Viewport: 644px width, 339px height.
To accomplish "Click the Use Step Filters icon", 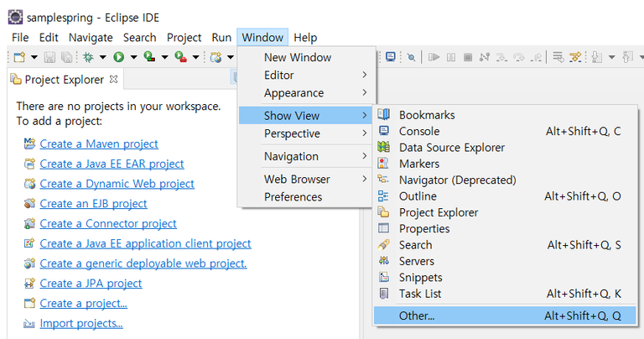I will (575, 57).
